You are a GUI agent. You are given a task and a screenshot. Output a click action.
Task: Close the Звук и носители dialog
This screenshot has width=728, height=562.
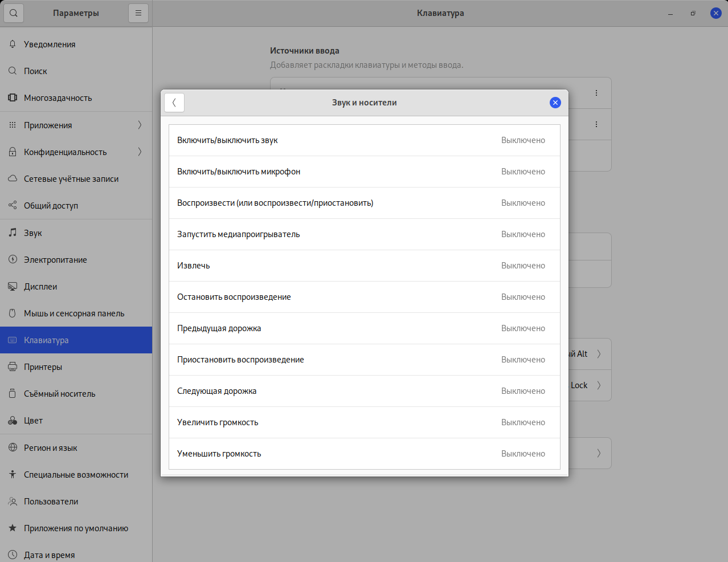click(555, 103)
